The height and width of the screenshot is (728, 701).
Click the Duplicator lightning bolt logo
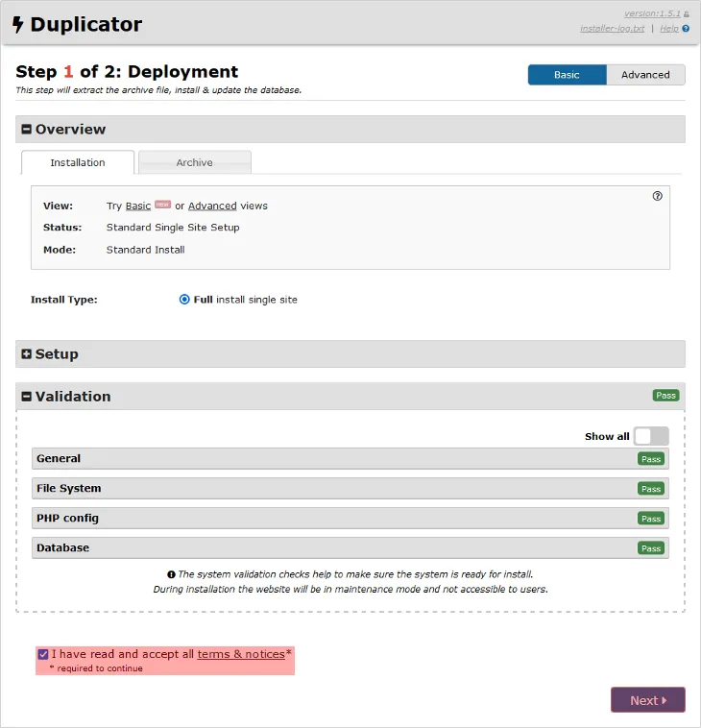click(x=17, y=25)
